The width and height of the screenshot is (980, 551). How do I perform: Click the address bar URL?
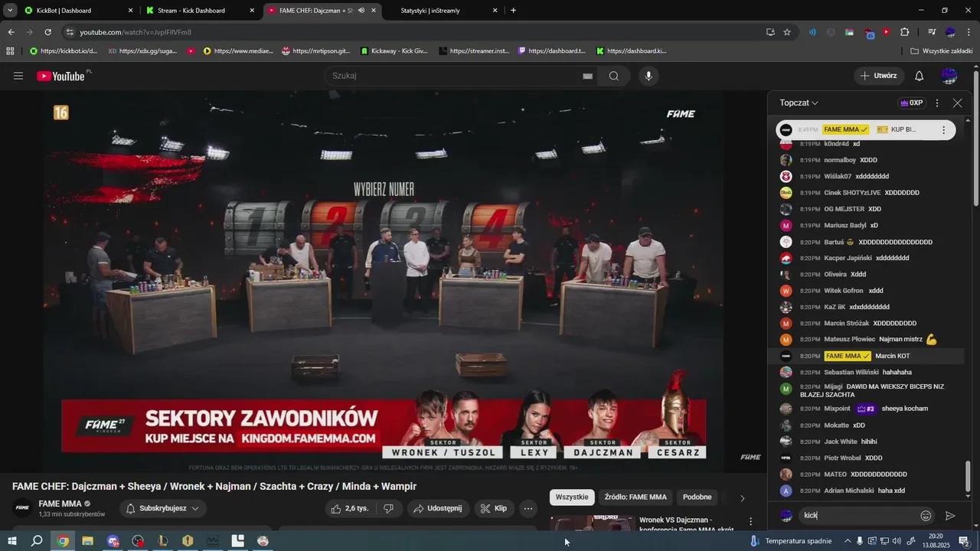point(136,32)
